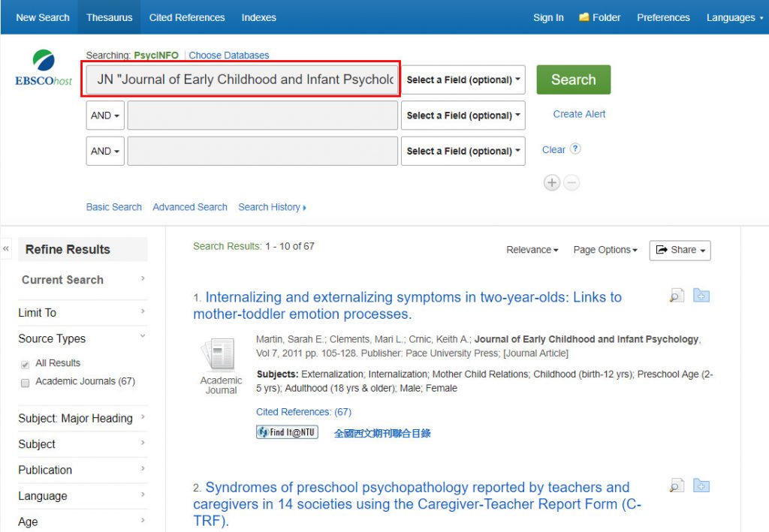Click the Create Alert link
The image size is (769, 532).
[579, 114]
